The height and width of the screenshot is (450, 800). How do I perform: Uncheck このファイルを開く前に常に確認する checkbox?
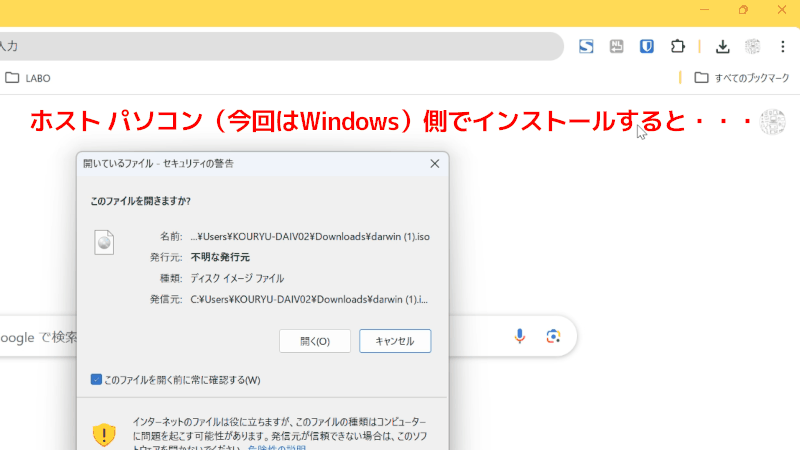coord(96,380)
